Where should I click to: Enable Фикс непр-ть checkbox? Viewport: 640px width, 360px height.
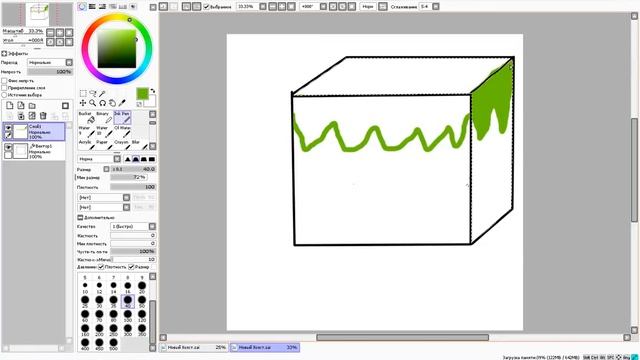pyautogui.click(x=4, y=81)
